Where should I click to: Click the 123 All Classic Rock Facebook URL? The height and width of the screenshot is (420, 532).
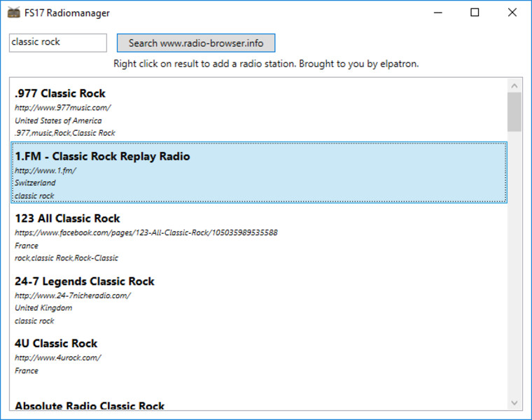146,233
